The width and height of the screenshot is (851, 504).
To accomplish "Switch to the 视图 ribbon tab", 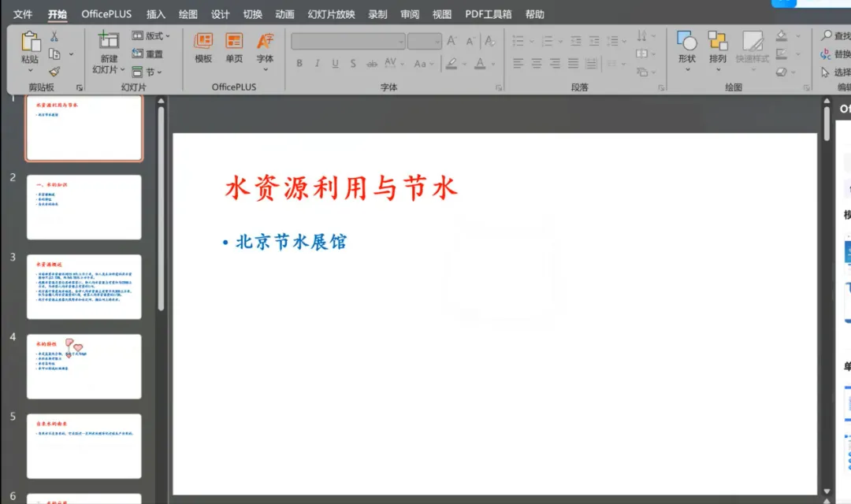I will [x=442, y=14].
